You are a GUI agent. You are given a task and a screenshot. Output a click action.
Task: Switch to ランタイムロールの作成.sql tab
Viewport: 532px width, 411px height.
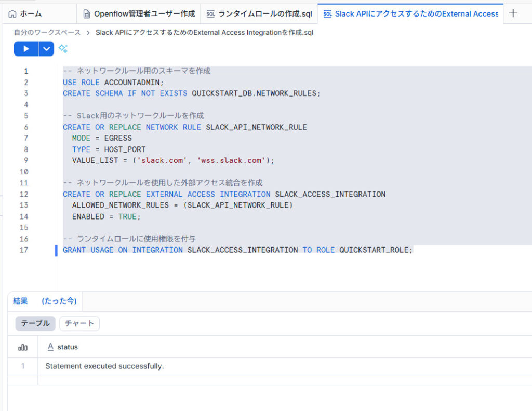point(259,14)
